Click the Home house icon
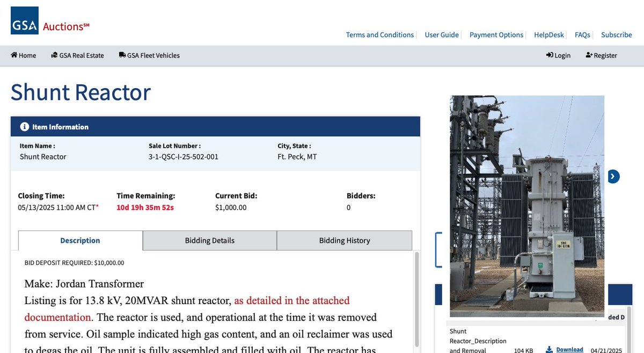This screenshot has width=644, height=353. coord(14,55)
